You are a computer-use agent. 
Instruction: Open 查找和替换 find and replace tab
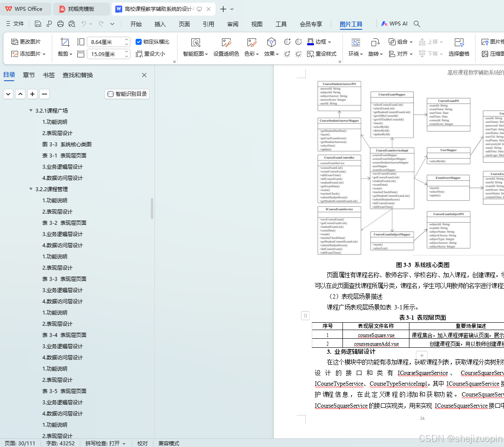pyautogui.click(x=78, y=75)
